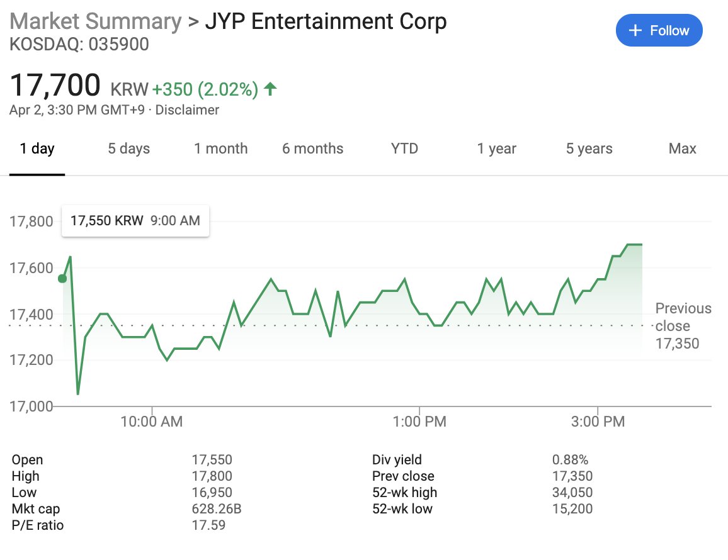Viewport: 728px width, 560px height.
Task: Show the 5 years chart
Action: [x=589, y=149]
